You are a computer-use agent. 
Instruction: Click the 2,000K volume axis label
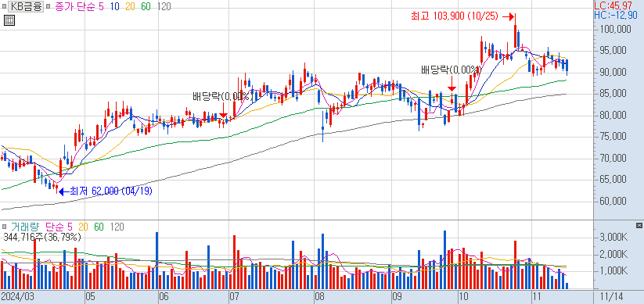click(613, 255)
